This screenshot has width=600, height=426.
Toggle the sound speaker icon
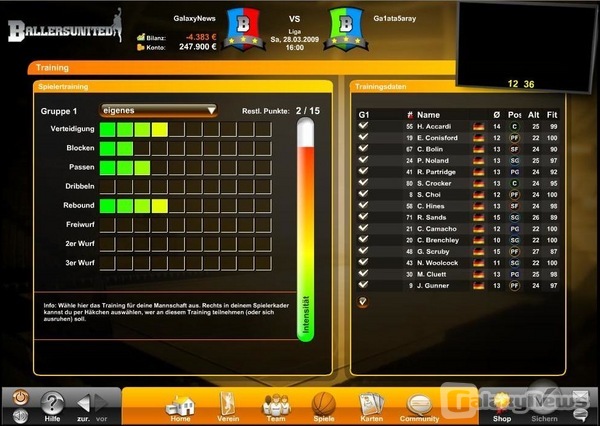point(18,401)
